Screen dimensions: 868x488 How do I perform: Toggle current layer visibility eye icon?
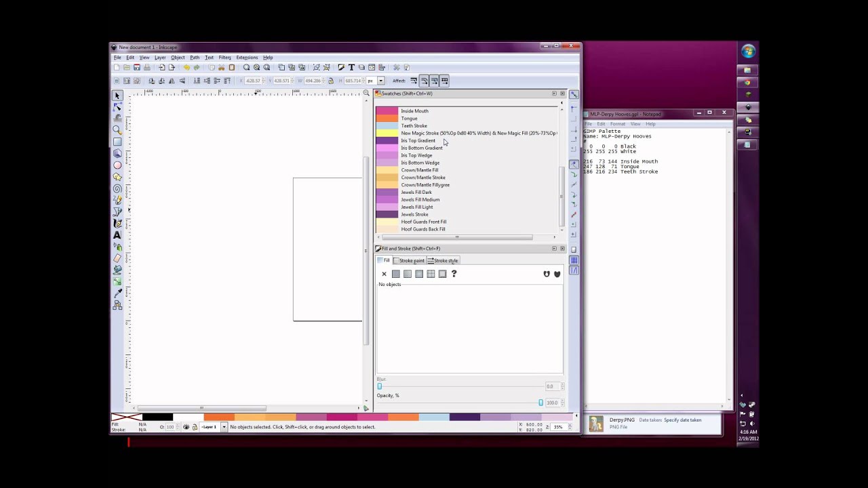click(x=186, y=427)
